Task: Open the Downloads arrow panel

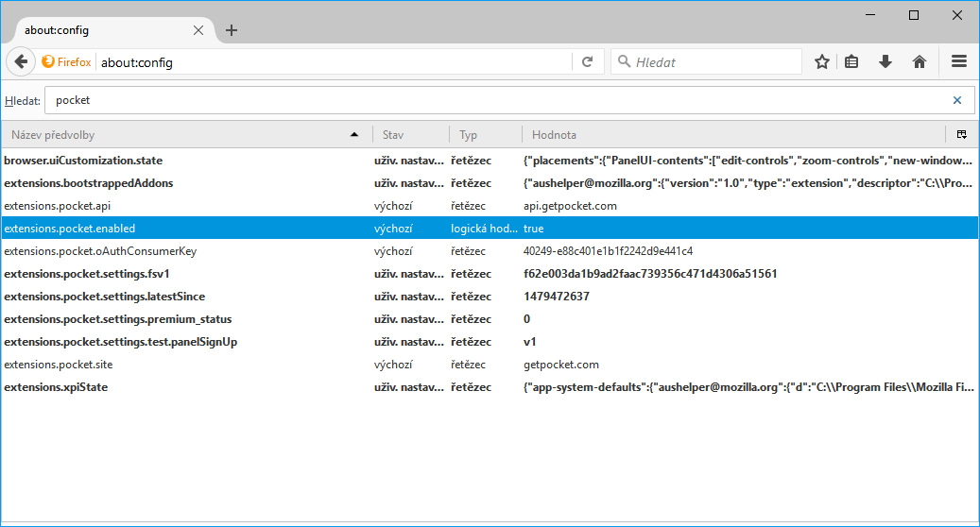Action: pos(885,61)
